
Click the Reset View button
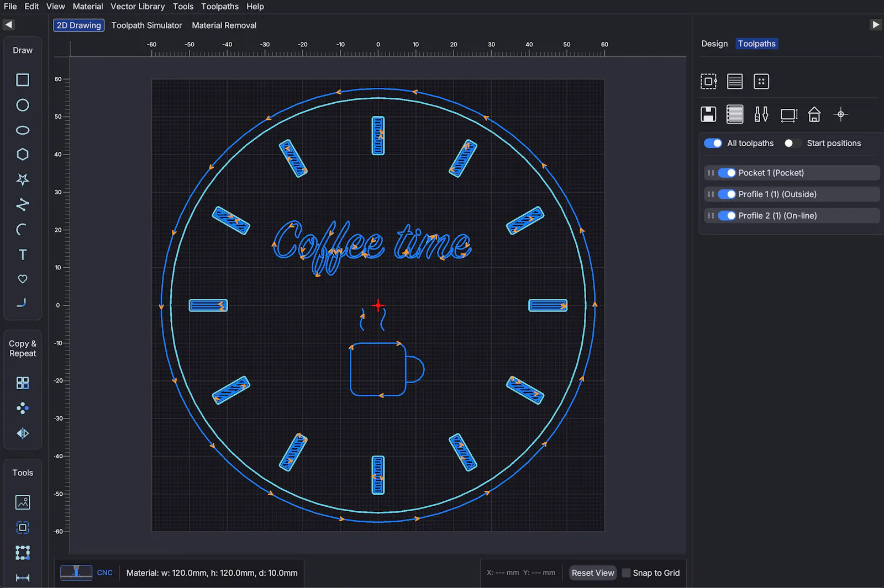(593, 573)
